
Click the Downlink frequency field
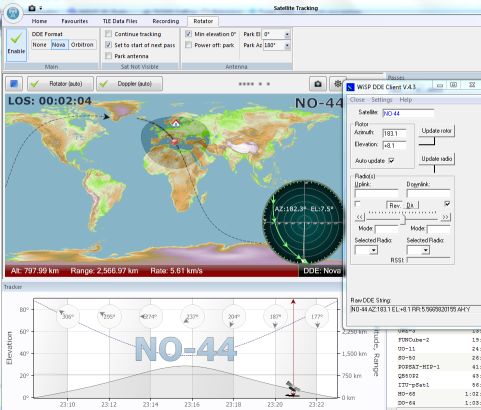tap(428, 193)
